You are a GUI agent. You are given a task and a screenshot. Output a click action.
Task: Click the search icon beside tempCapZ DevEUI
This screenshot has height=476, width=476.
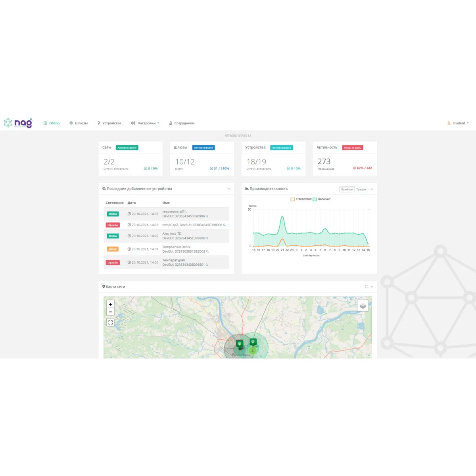click(225, 225)
